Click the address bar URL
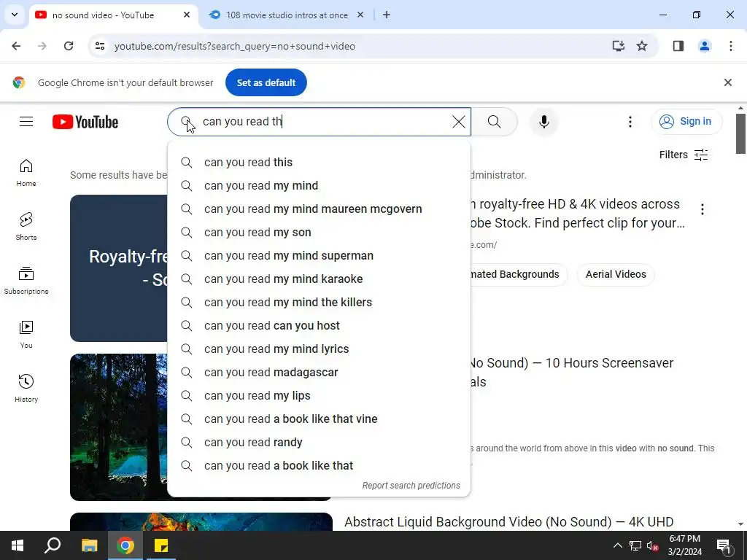Image resolution: width=747 pixels, height=560 pixels. 235,46
